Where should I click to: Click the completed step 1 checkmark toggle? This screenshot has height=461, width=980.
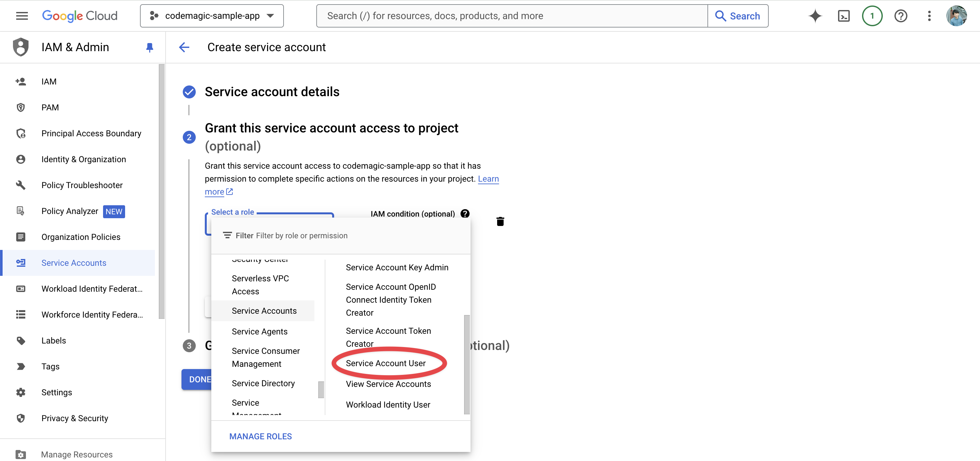coord(189,92)
